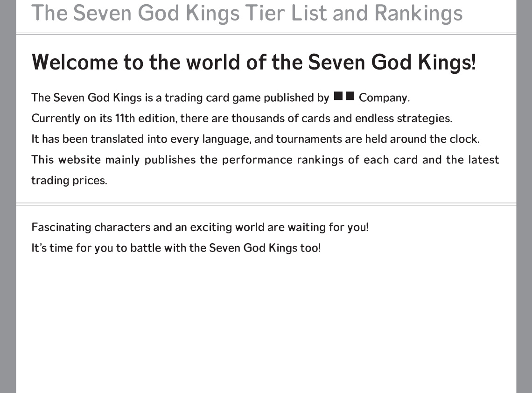Click the word "Rankings" in the page title
The height and width of the screenshot is (393, 532).
coord(418,13)
